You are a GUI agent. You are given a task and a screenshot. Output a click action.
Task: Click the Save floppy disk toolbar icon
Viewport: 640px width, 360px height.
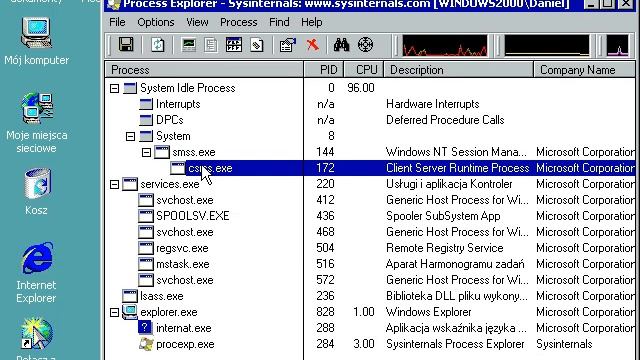pos(126,44)
